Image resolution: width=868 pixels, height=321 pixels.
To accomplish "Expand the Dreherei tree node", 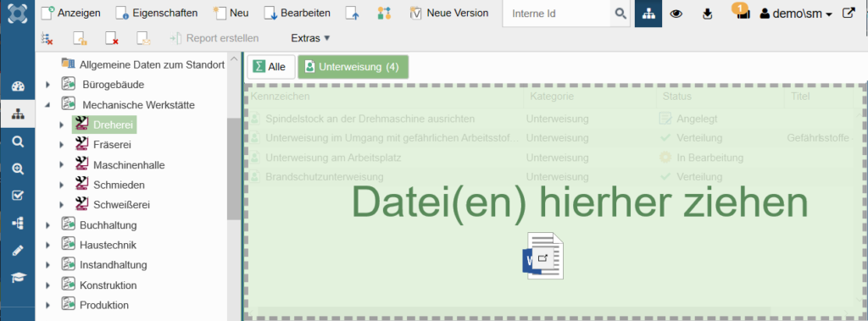I will coord(61,125).
